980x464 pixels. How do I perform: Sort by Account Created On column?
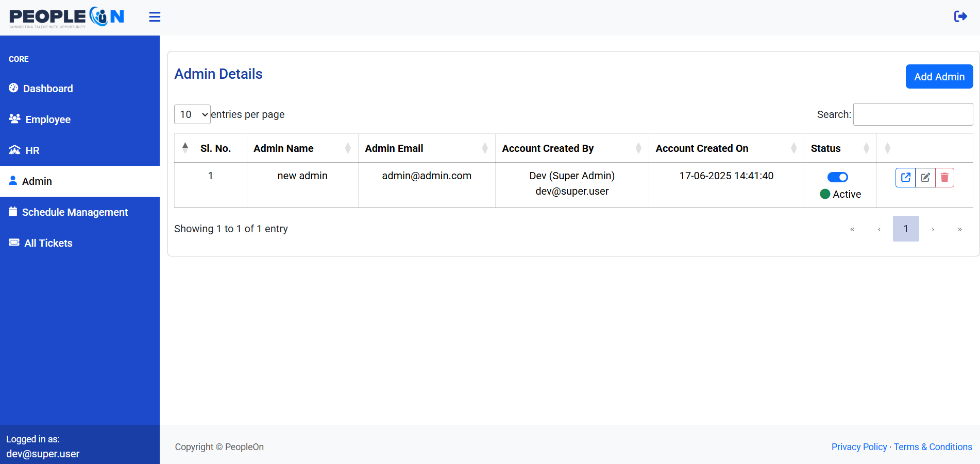coord(793,148)
